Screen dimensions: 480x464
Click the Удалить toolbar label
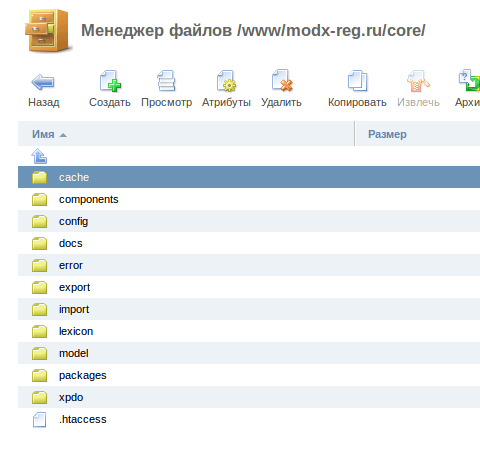[281, 102]
